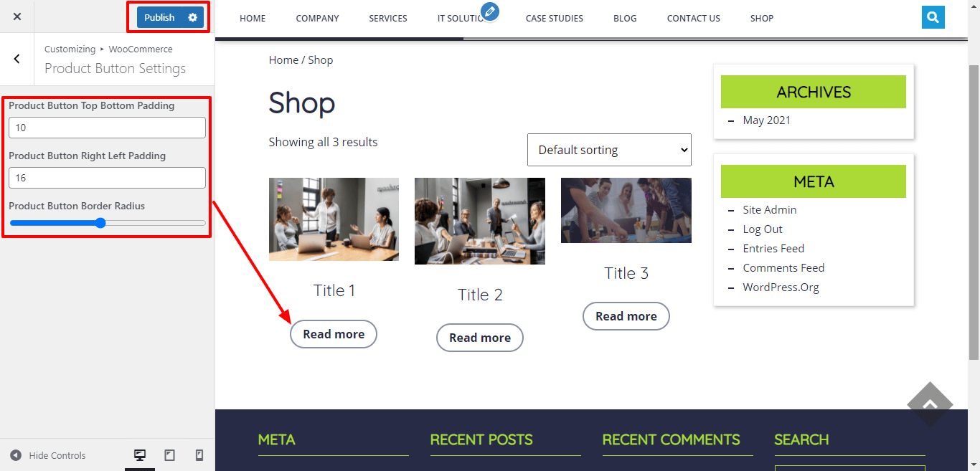Viewport: 980px width, 471px height.
Task: Click the Publish button
Action: (x=159, y=17)
